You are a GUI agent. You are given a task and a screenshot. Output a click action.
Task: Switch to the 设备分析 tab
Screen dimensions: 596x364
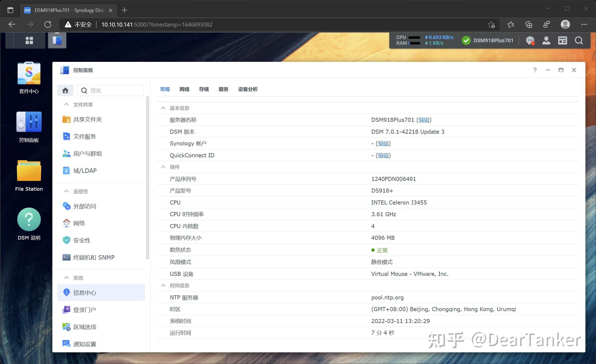click(x=248, y=89)
